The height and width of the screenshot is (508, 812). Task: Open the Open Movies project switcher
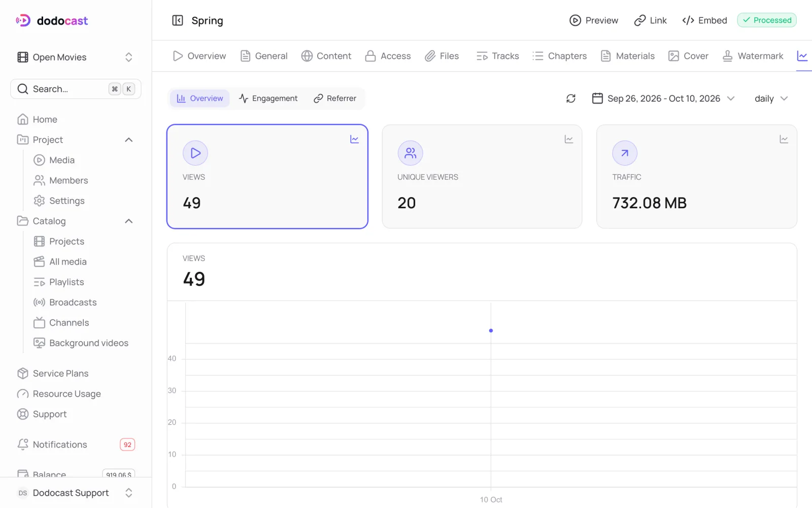[x=76, y=57]
